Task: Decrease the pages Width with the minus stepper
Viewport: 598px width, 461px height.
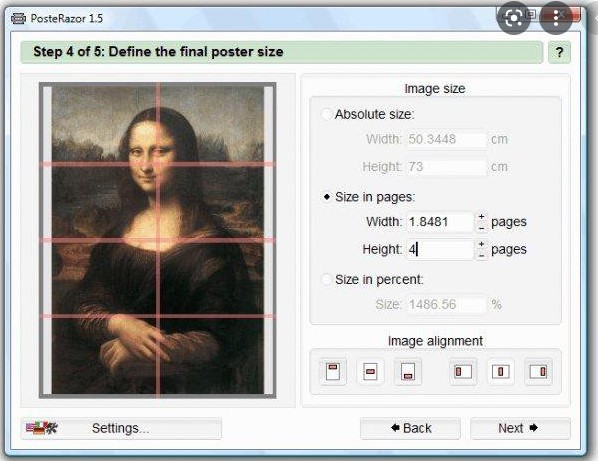Action: (x=481, y=228)
